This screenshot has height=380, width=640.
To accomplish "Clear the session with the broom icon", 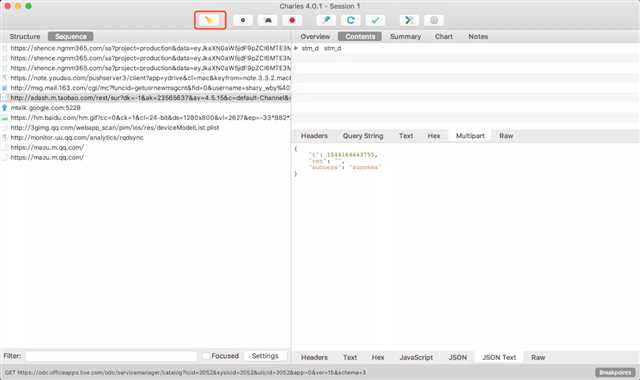I will click(x=210, y=20).
